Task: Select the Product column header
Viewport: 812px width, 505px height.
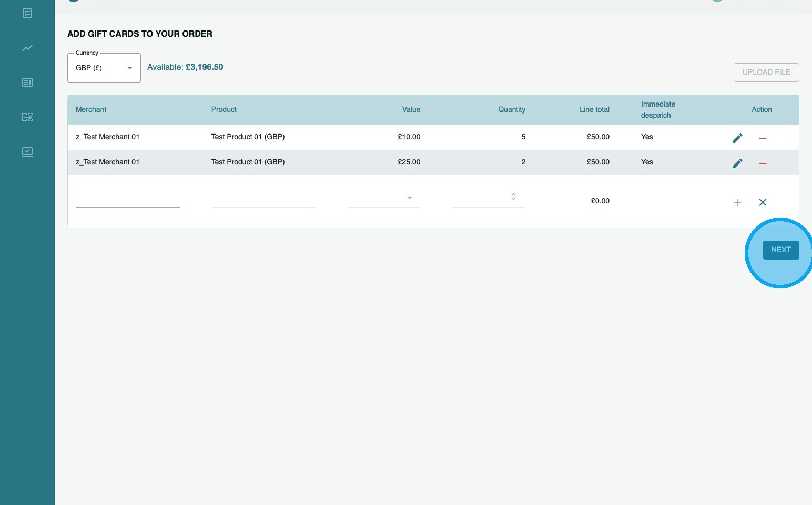Action: click(224, 109)
